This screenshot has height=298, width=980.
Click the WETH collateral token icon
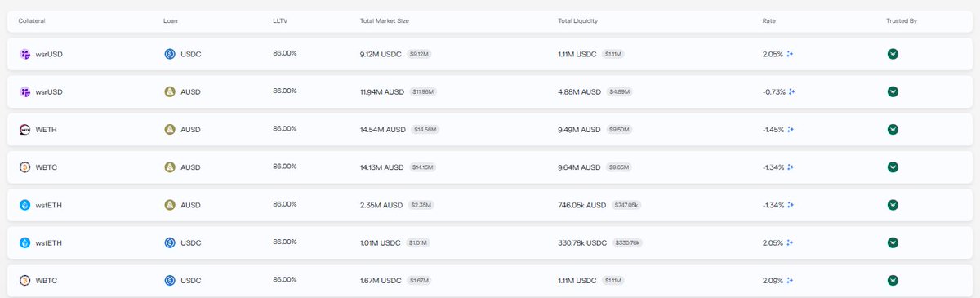(24, 130)
